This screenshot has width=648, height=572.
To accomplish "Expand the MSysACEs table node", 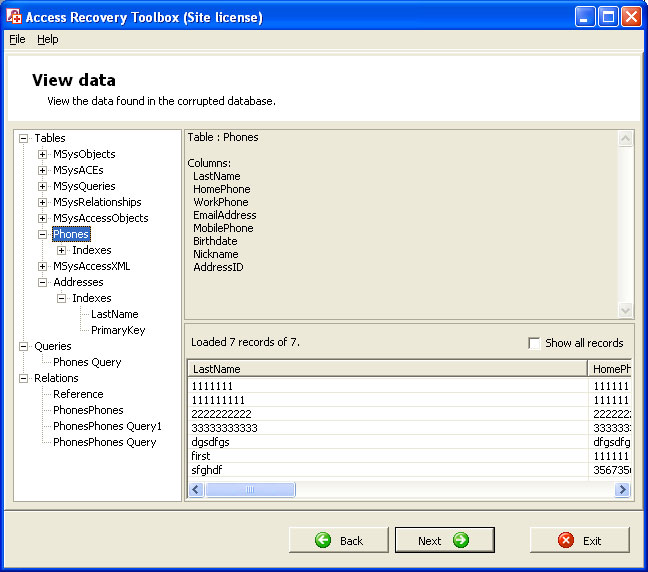I will coord(42,170).
